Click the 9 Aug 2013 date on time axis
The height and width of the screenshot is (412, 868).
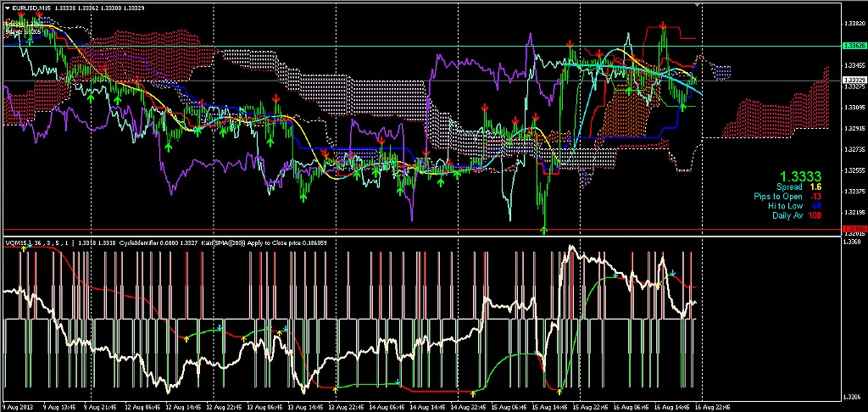[19, 407]
